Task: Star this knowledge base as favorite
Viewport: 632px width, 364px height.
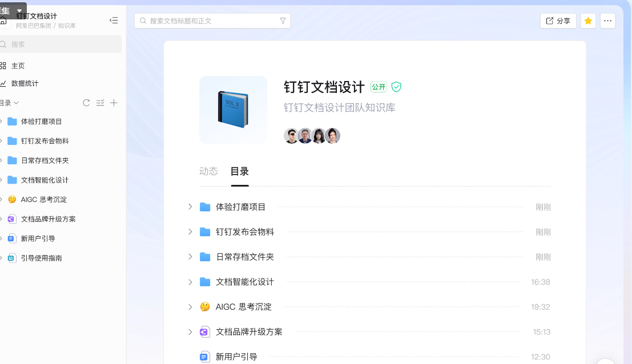Action: coord(588,21)
